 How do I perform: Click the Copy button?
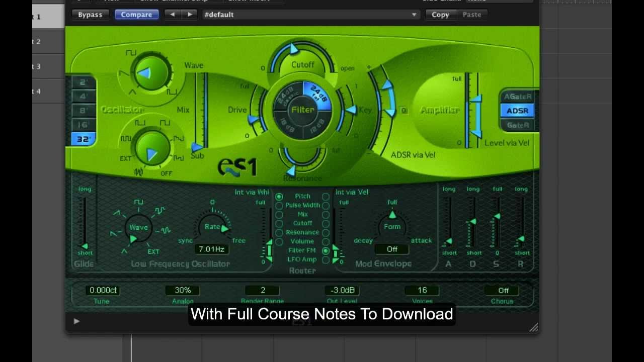tap(440, 15)
